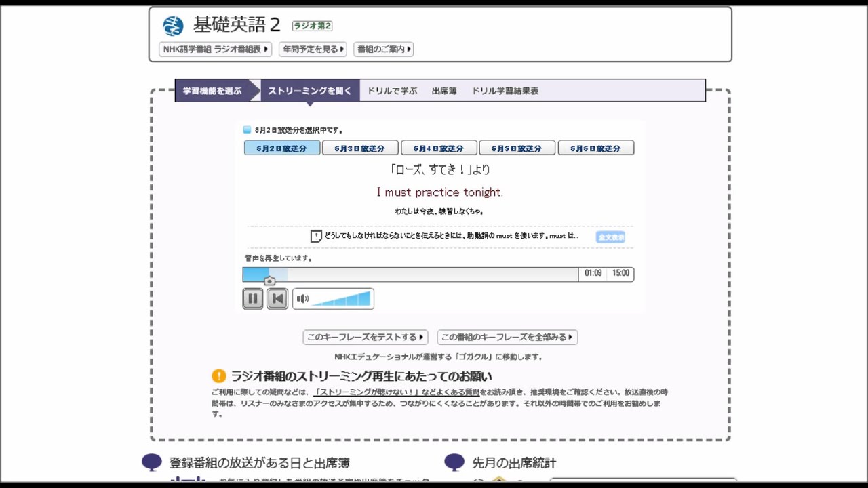Open the ストリーミングを聞く tab
868x488 pixels.
[x=310, y=91]
